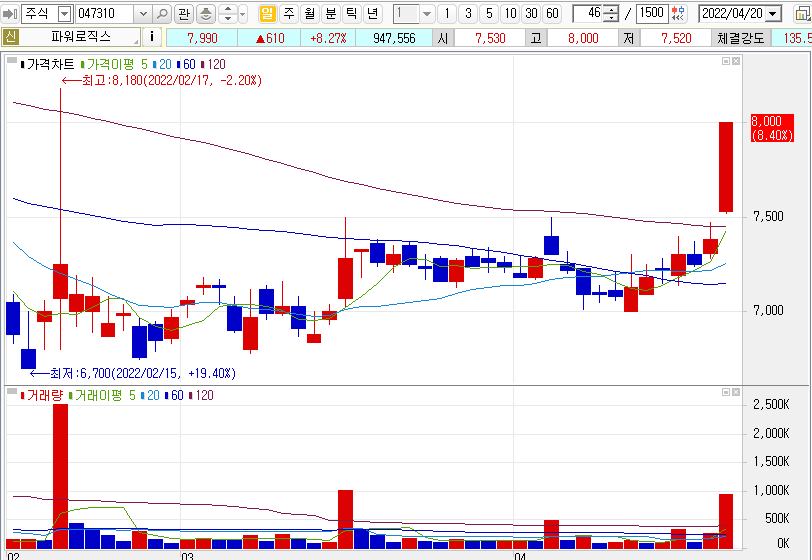The height and width of the screenshot is (560, 812).
Task: Click the 60-day price MA legend
Action: pos(186,65)
